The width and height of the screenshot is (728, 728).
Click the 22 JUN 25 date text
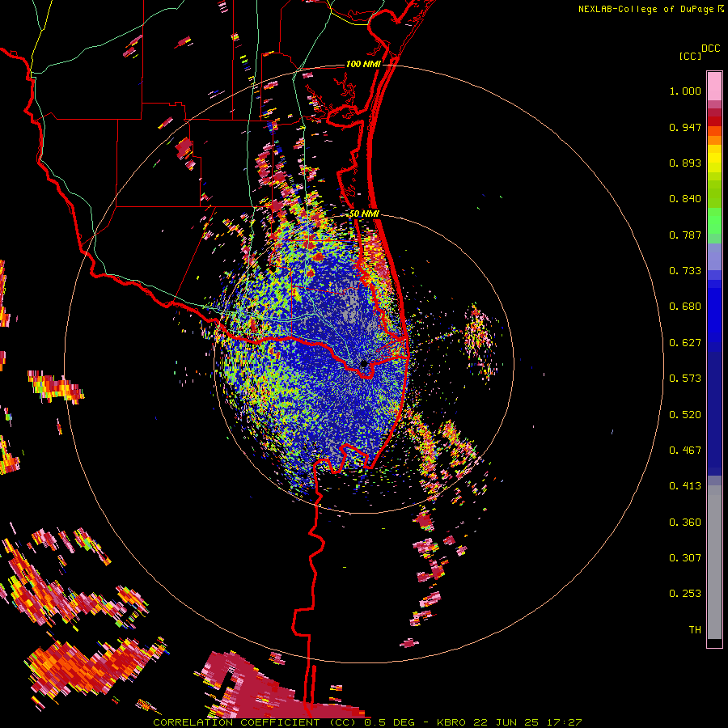(506, 722)
